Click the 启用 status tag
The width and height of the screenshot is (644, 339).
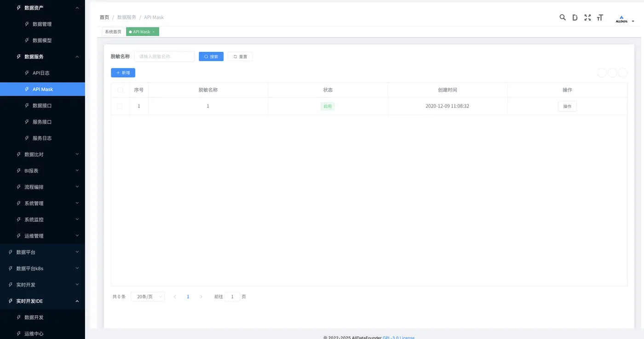point(328,106)
